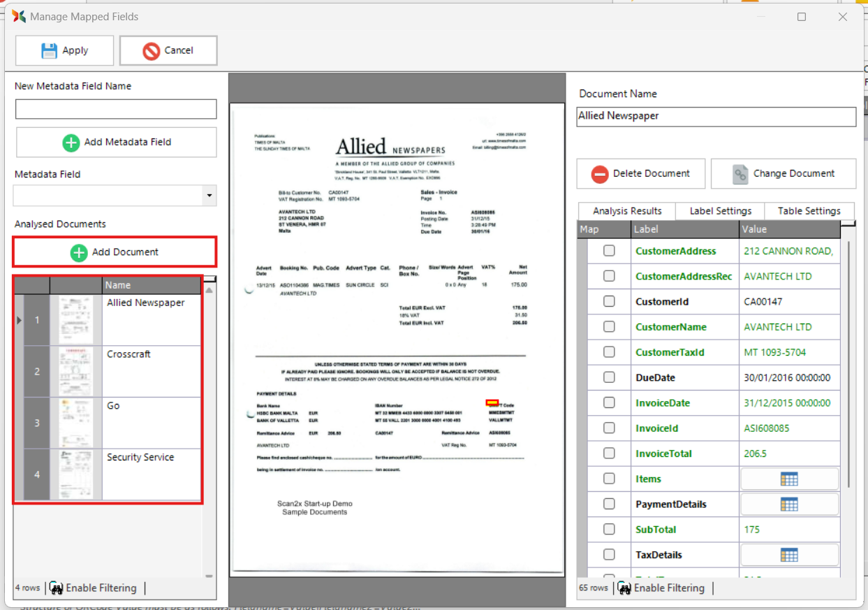Open the PaymentDetails table icon
Screen dimensions: 868x610
pos(789,504)
